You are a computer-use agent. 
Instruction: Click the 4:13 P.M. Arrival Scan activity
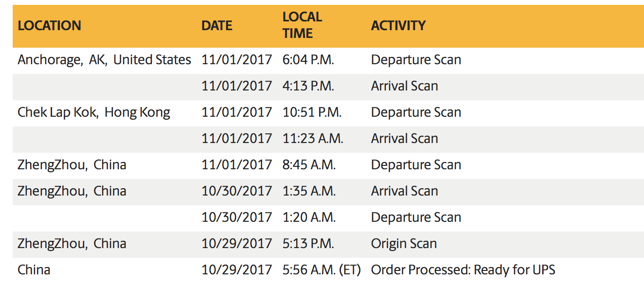(404, 86)
